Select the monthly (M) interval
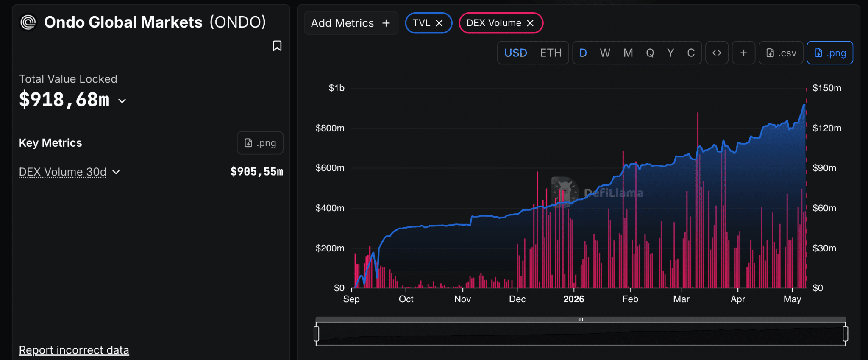 tap(628, 53)
